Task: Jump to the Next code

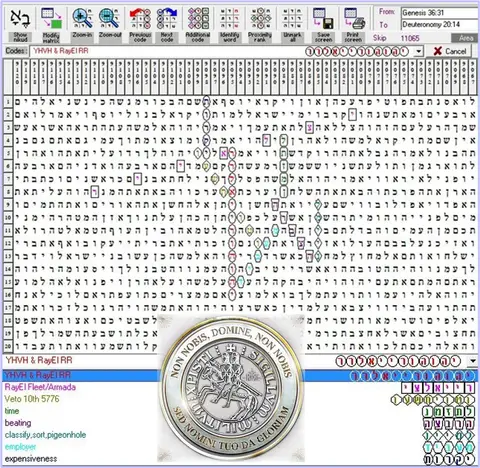Action: click(x=167, y=18)
